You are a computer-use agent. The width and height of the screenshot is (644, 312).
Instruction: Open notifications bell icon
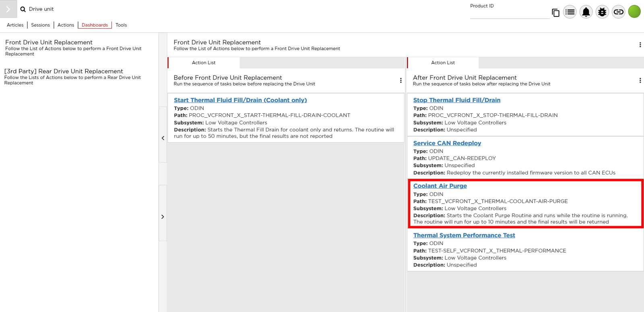(x=586, y=12)
